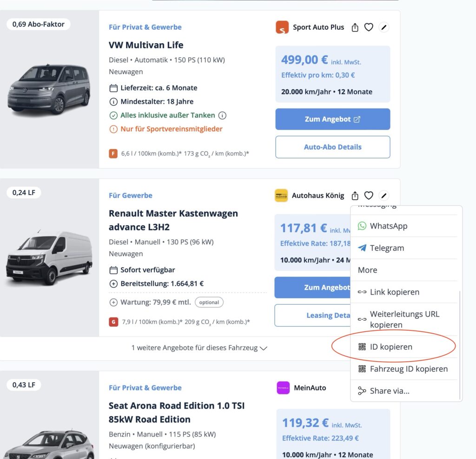Choose Fahrzeug ID kopieren menu entry
This screenshot has width=476, height=459.
408,369
